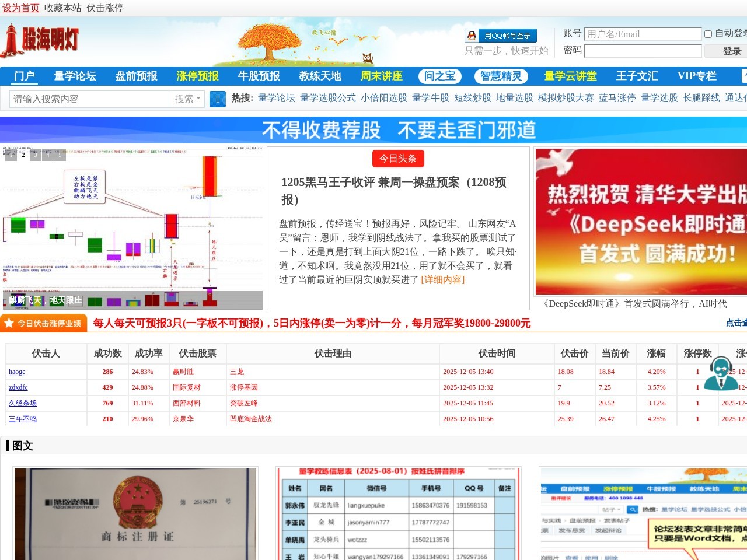Image resolution: width=747 pixels, height=560 pixels.
Task: Click the yellow star icon on 今日伏击涨停业绩 banner
Action: pos(8,323)
